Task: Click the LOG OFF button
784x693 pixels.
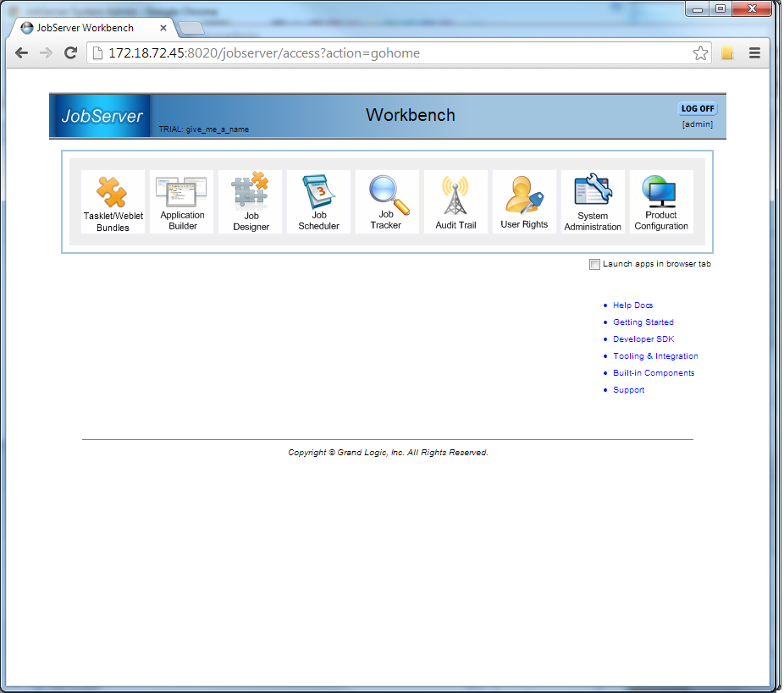Action: [698, 108]
